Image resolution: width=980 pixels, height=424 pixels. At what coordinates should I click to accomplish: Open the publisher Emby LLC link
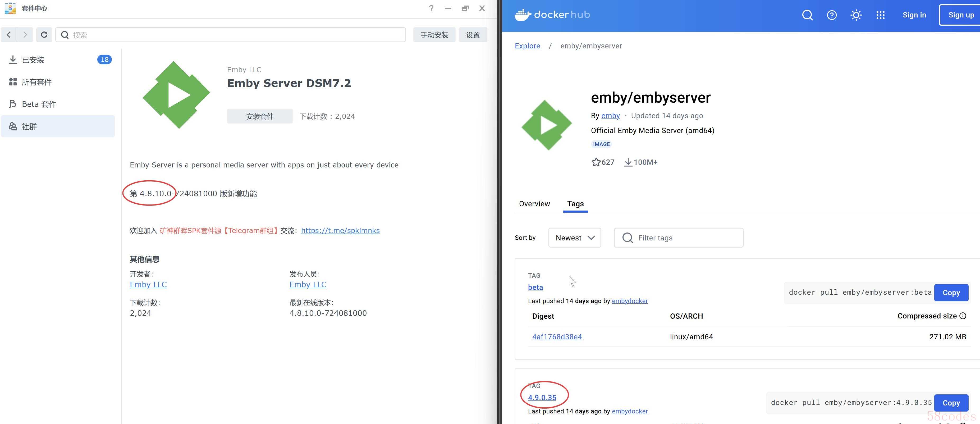(308, 284)
